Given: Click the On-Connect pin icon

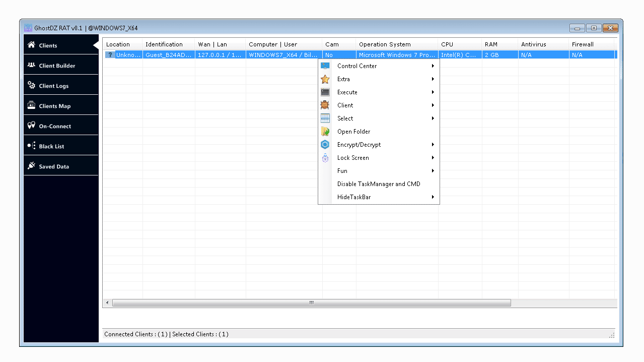Looking at the screenshot, I should click(31, 126).
